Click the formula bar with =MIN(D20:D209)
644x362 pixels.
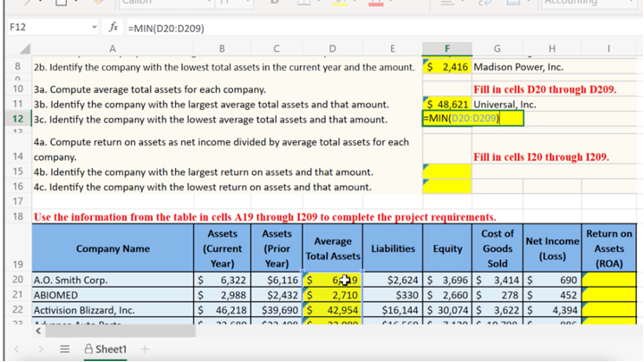(x=382, y=28)
